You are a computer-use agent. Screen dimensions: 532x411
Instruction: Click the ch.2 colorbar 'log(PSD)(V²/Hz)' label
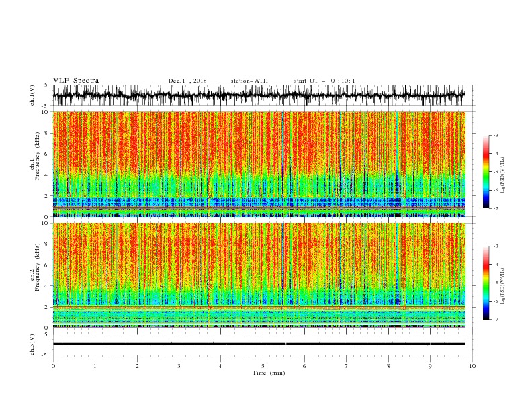[x=503, y=286]
